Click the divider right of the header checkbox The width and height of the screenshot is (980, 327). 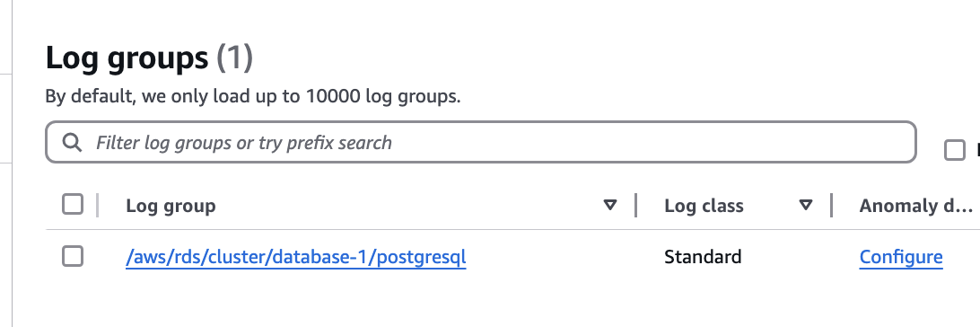coord(98,205)
